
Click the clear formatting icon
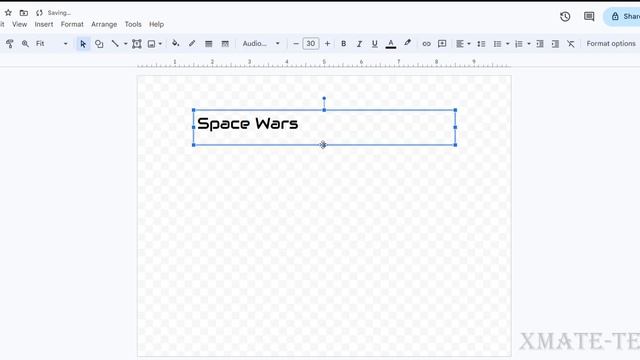(x=571, y=44)
